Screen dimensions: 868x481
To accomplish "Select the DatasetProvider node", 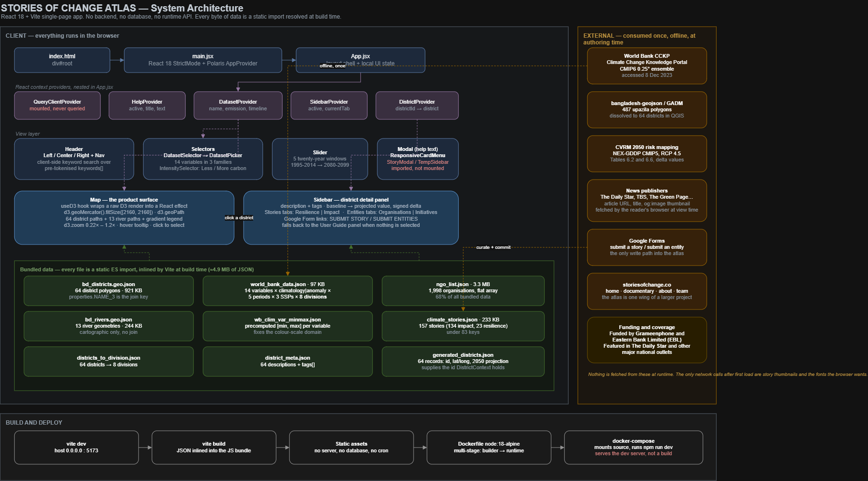I will point(238,106).
